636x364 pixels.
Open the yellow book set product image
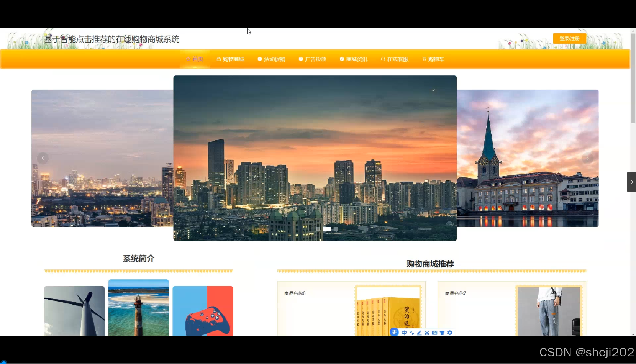click(388, 311)
